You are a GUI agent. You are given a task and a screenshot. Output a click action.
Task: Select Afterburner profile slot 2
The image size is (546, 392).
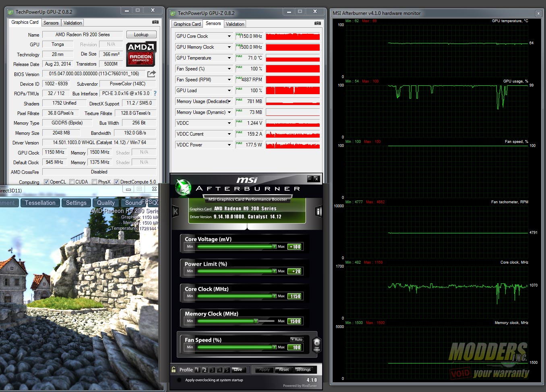pyautogui.click(x=205, y=370)
